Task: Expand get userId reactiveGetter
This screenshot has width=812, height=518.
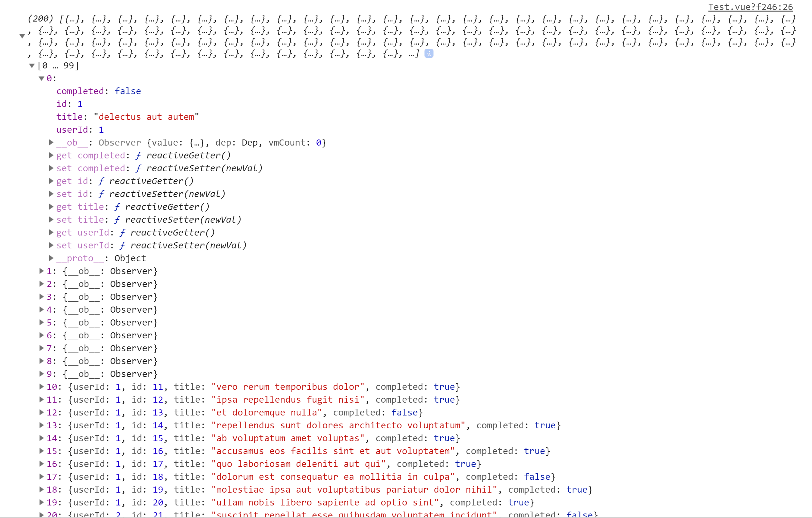Action: click(51, 232)
